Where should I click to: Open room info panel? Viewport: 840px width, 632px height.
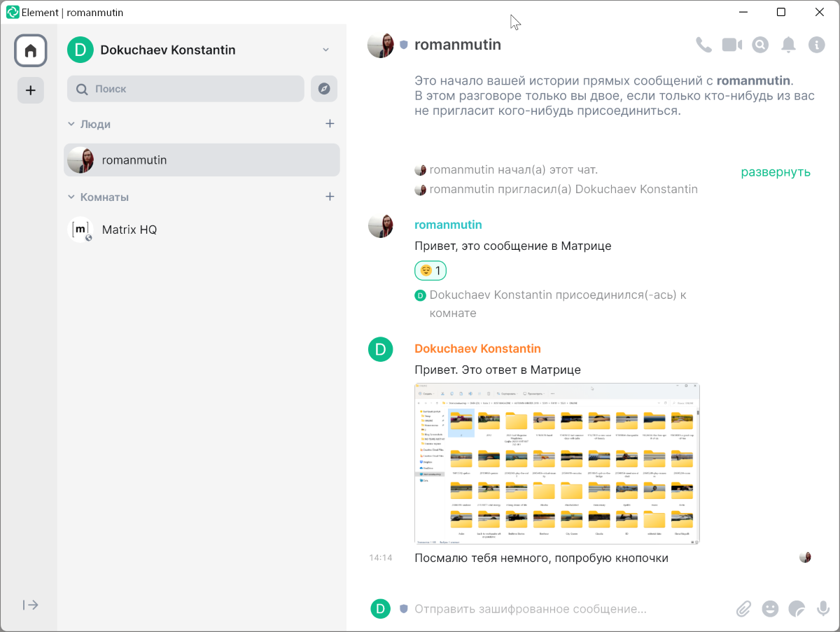[817, 45]
